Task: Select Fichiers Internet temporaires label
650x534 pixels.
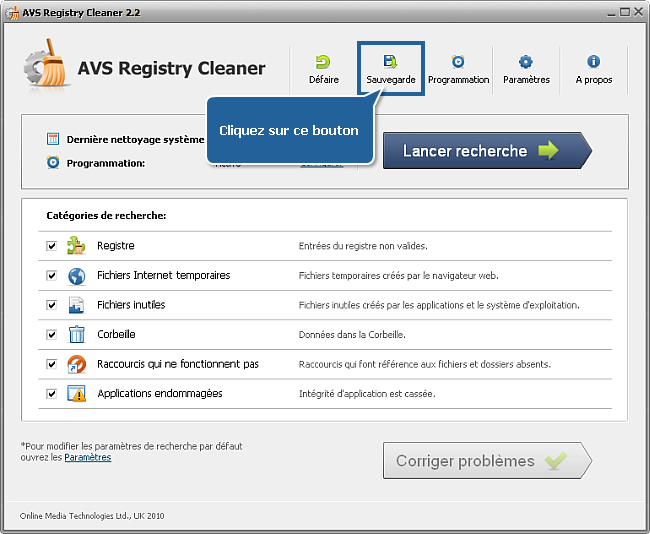Action: 163,275
